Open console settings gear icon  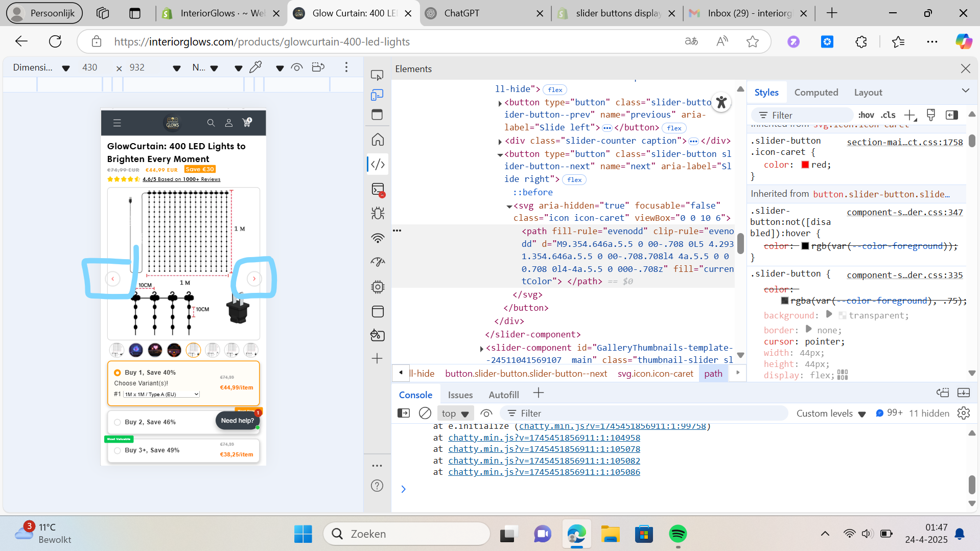tap(963, 413)
